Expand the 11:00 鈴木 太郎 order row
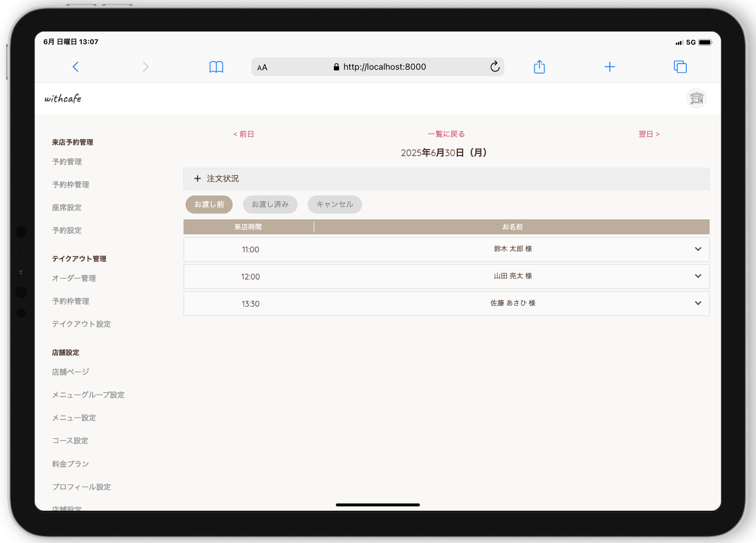This screenshot has height=543, width=756. coord(446,249)
